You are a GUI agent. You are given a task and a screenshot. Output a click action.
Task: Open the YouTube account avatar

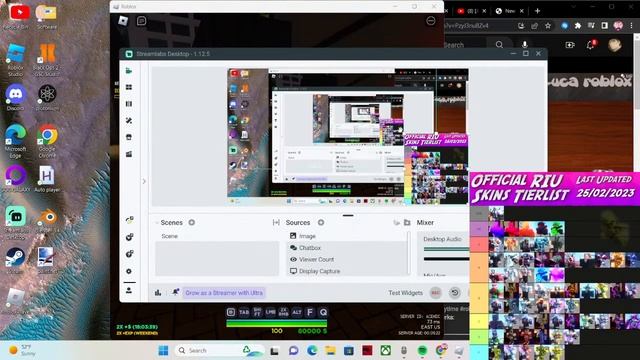(x=614, y=45)
